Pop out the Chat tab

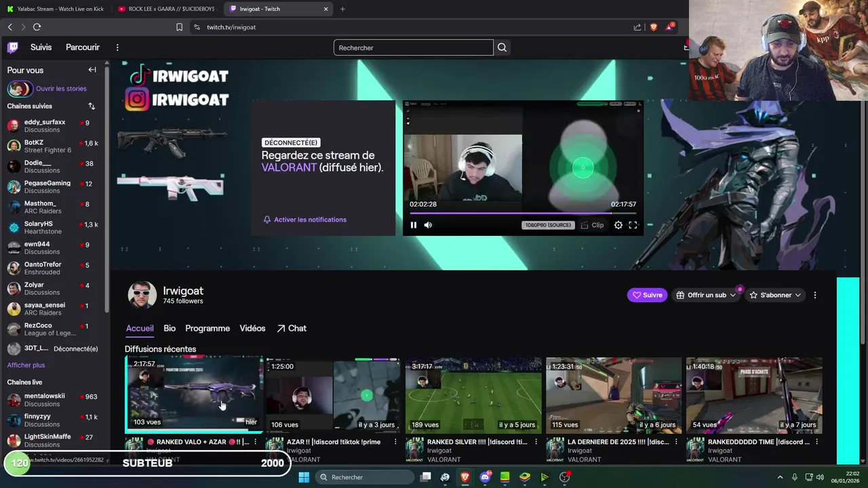[292, 328]
